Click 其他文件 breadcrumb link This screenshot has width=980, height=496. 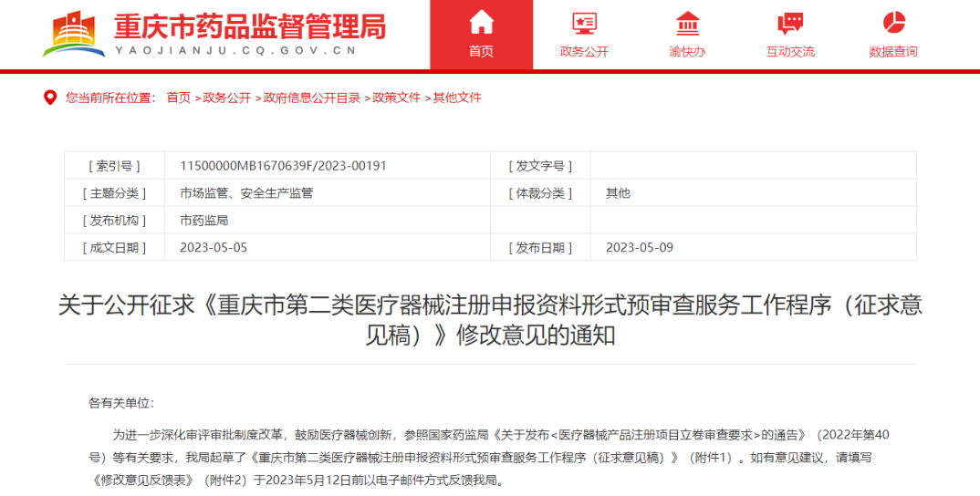coord(456,98)
